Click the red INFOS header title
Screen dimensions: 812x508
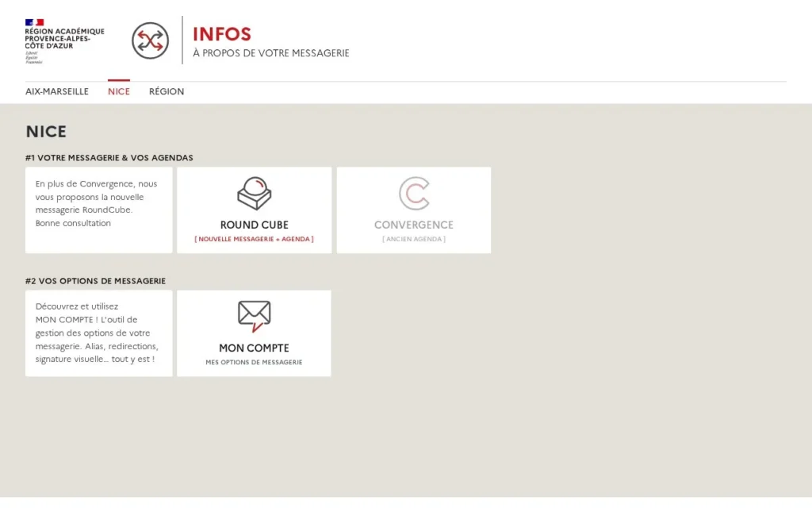[x=222, y=34]
